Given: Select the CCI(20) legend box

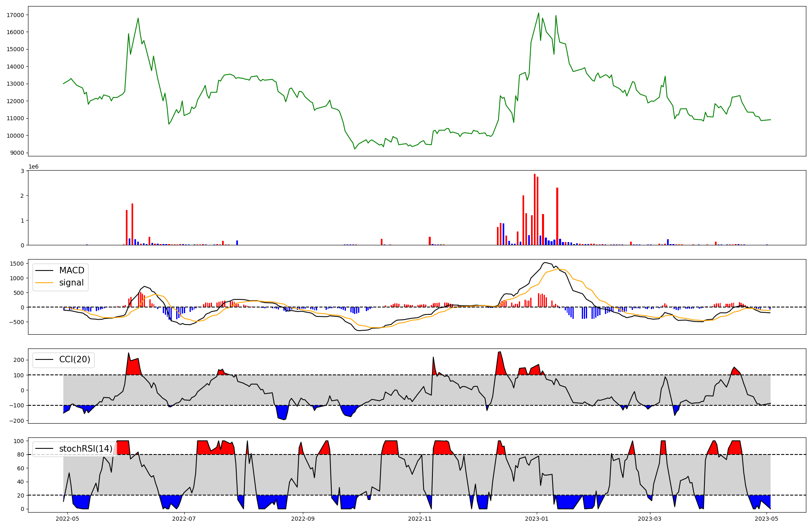Looking at the screenshot, I should click(63, 359).
